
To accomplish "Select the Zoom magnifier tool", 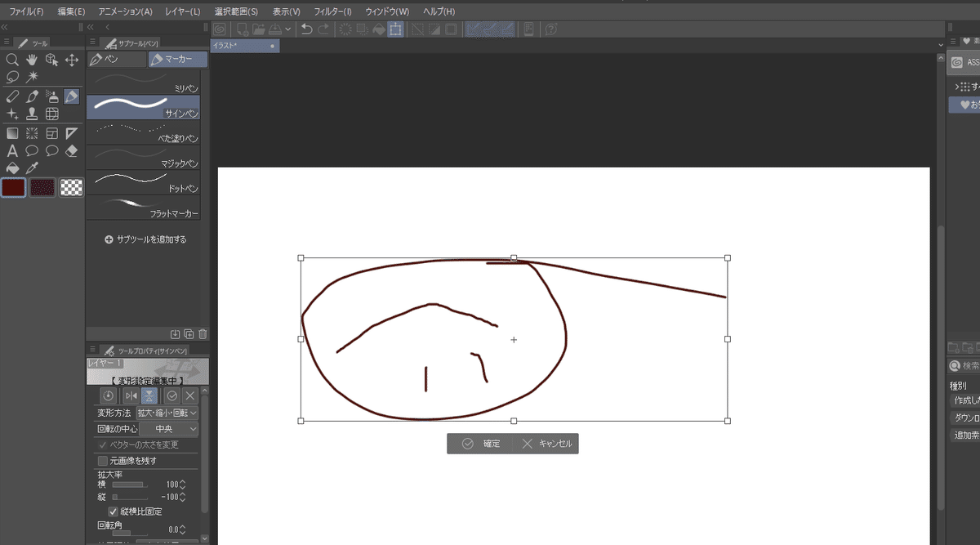I will point(12,59).
